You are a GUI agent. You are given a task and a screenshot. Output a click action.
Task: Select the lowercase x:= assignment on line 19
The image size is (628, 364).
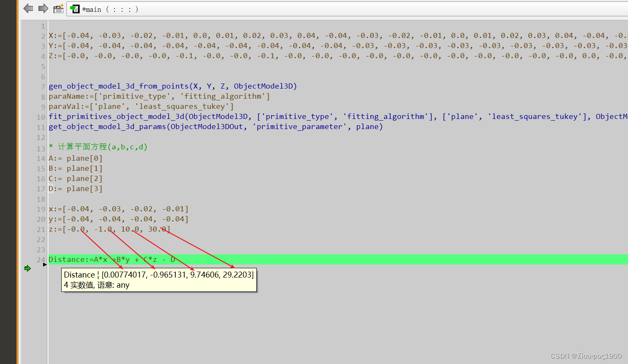click(x=119, y=209)
